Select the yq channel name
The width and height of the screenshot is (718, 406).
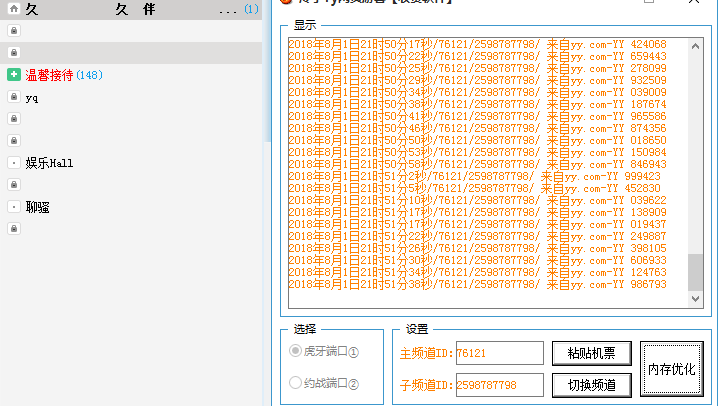(x=32, y=98)
